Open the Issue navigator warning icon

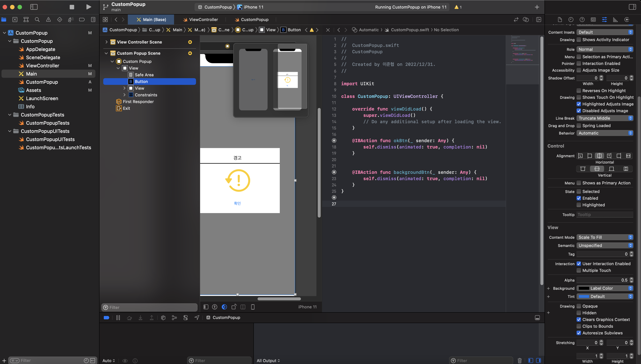pyautogui.click(x=48, y=20)
